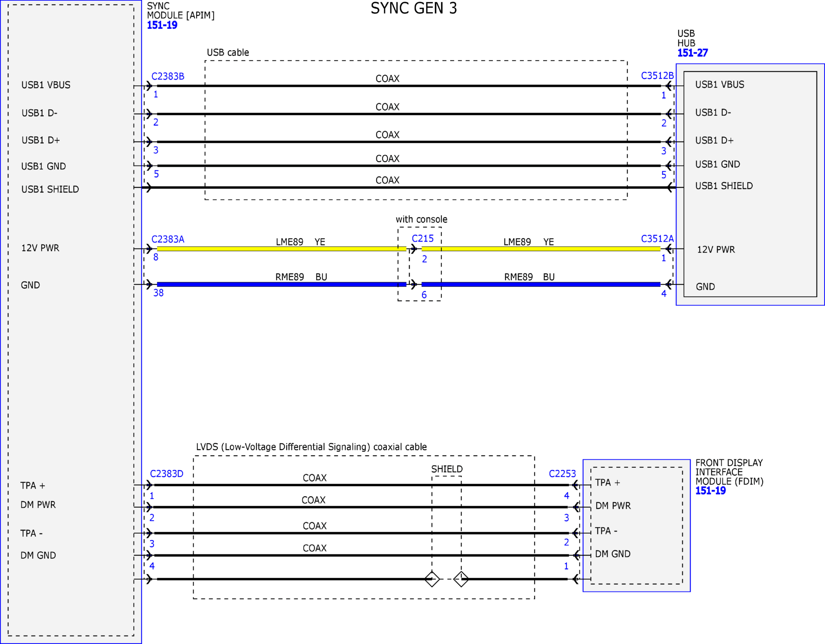Select connector label C215

(423, 239)
